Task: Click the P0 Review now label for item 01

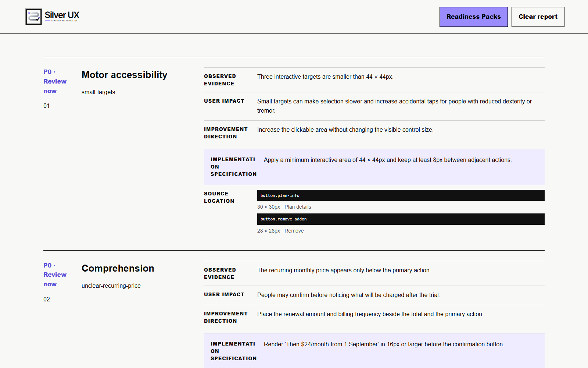Action: coord(55,81)
